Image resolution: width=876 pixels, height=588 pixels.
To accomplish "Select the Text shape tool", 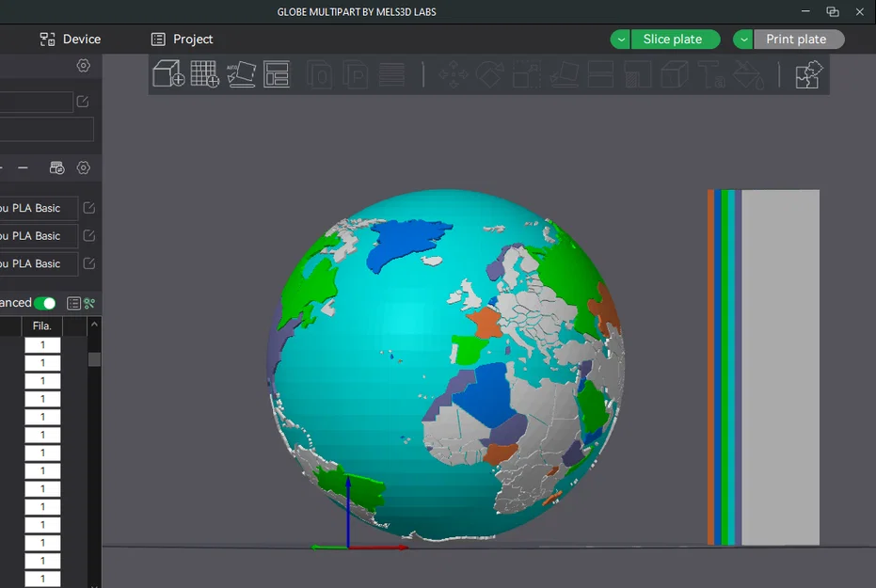I will 711,74.
